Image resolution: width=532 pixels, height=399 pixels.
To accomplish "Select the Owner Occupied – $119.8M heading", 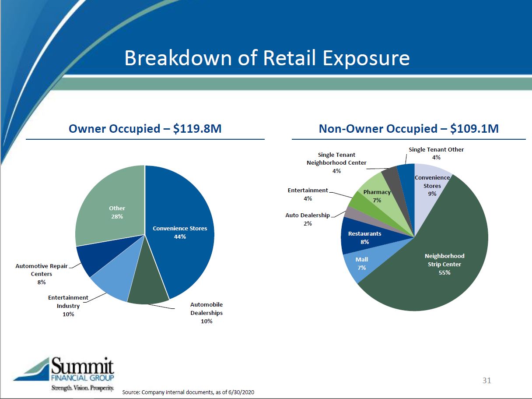I will [145, 129].
